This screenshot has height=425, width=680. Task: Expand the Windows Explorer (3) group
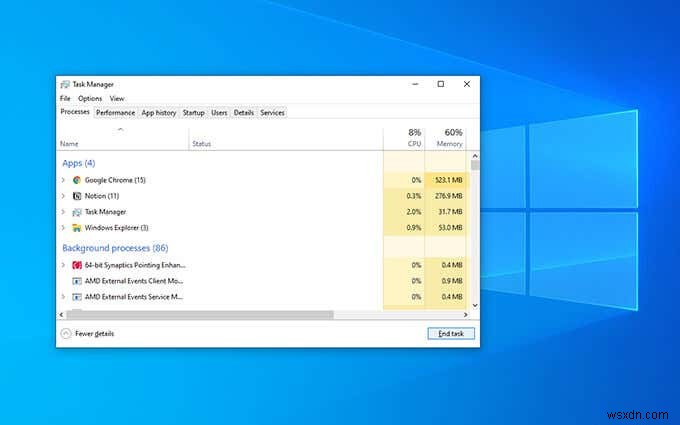point(63,228)
